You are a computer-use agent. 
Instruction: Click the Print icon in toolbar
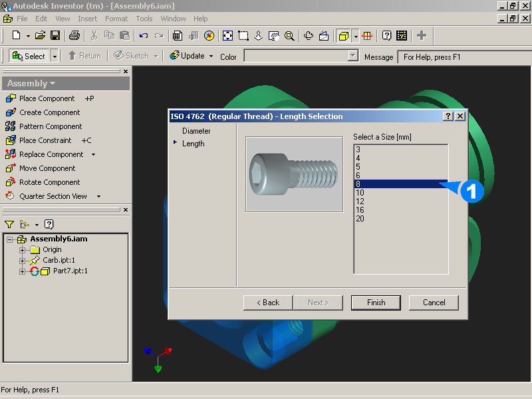click(x=74, y=35)
